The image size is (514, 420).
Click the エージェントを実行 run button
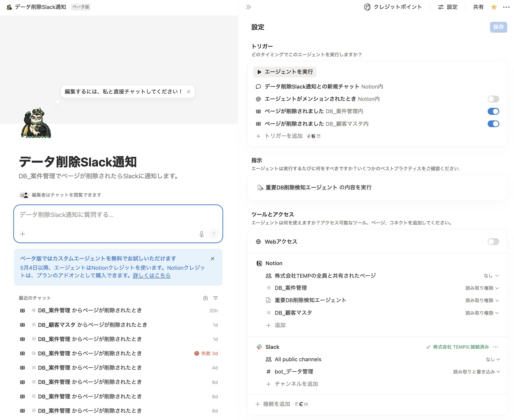click(x=285, y=72)
